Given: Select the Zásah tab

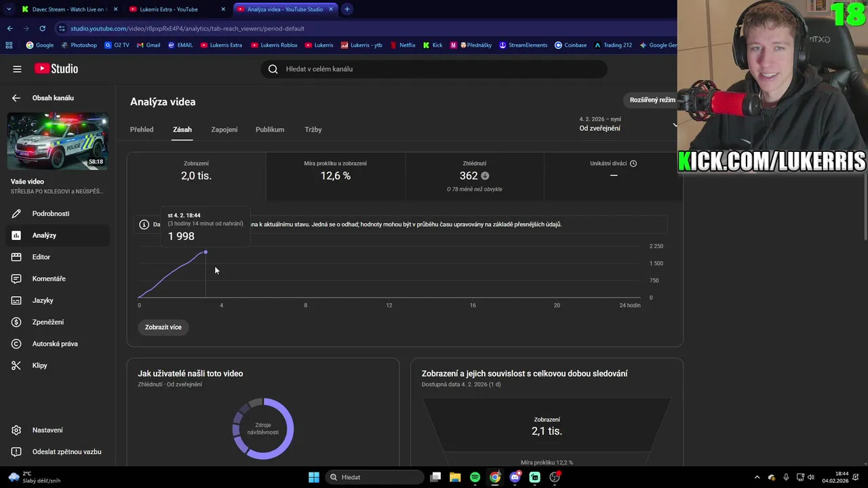Looking at the screenshot, I should [182, 129].
